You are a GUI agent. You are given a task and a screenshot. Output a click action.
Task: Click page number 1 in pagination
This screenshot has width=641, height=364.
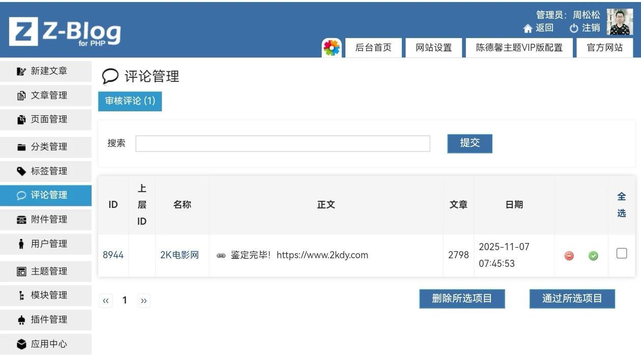pos(125,300)
